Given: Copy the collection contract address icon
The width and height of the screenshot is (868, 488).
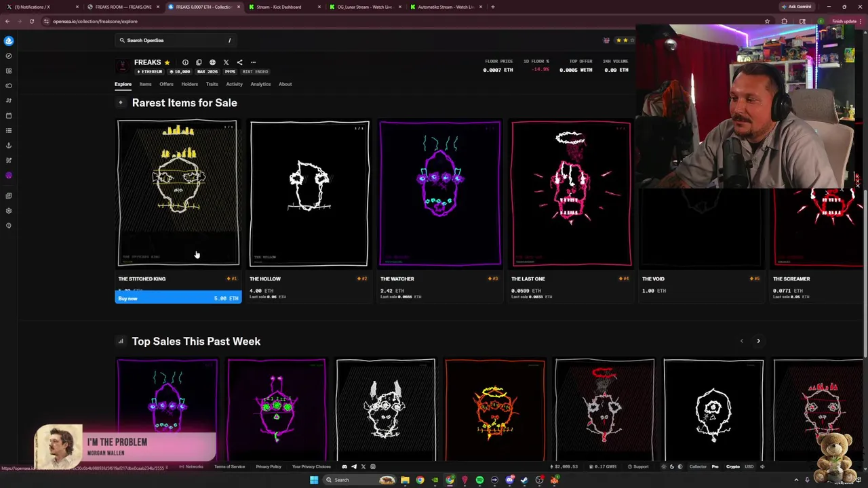Looking at the screenshot, I should tap(199, 62).
